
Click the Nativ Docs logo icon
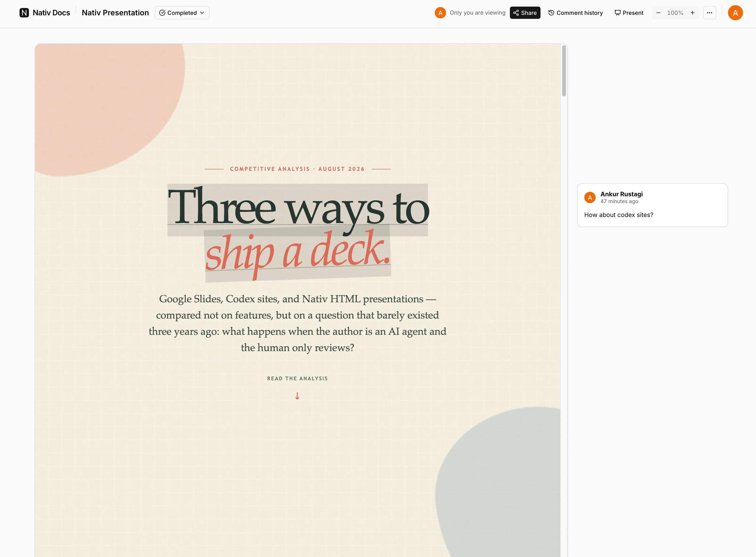pos(24,13)
